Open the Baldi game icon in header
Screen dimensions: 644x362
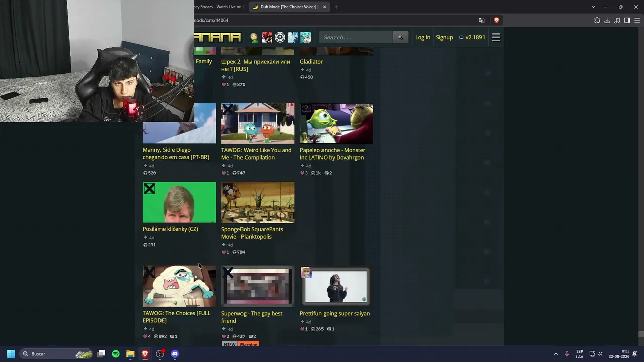pyautogui.click(x=254, y=37)
